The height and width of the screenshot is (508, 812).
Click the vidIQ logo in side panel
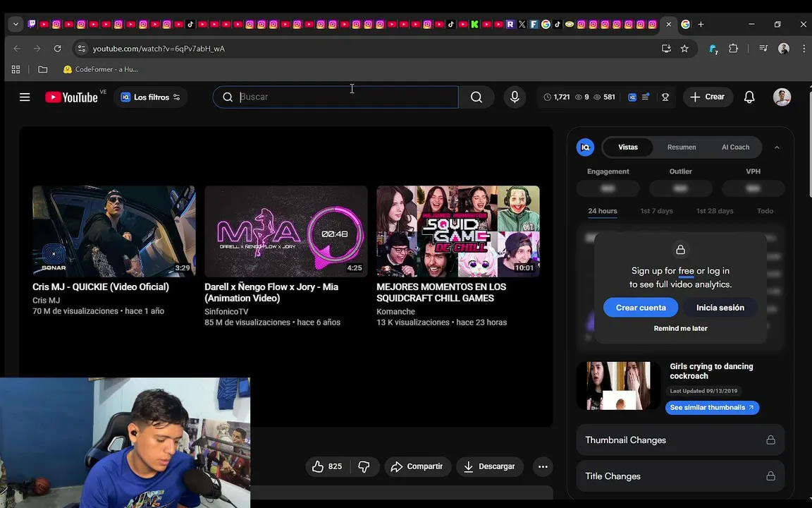pyautogui.click(x=585, y=147)
